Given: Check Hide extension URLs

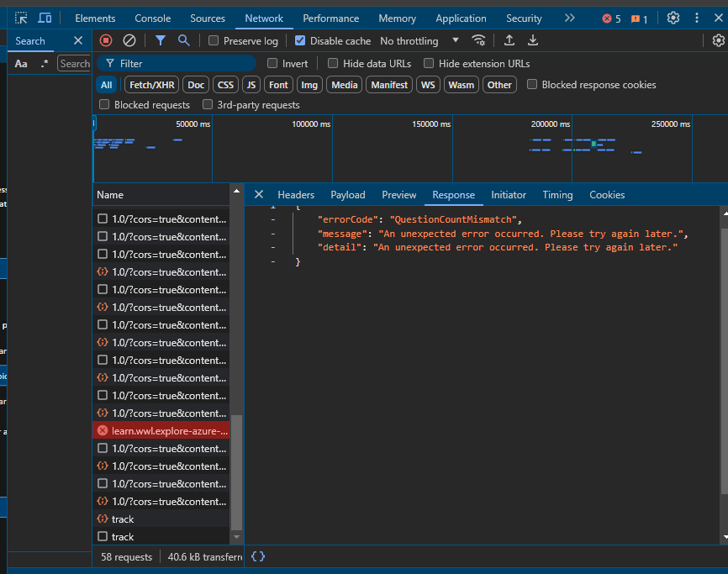Looking at the screenshot, I should click(x=429, y=63).
